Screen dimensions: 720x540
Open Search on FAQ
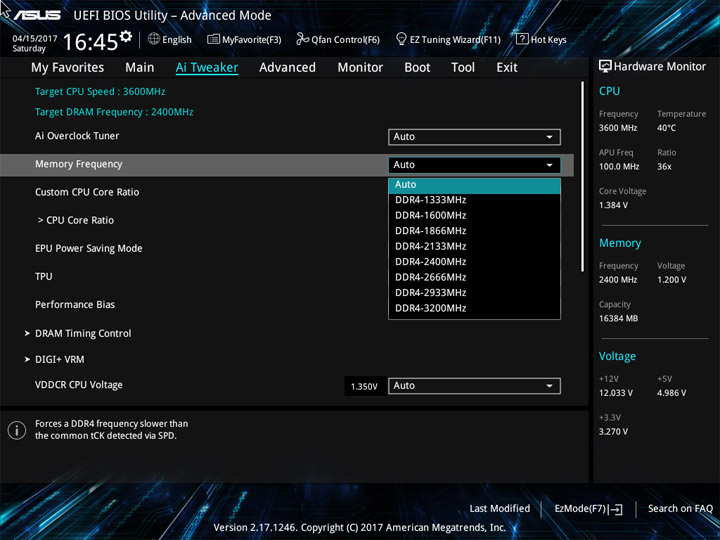pos(680,509)
